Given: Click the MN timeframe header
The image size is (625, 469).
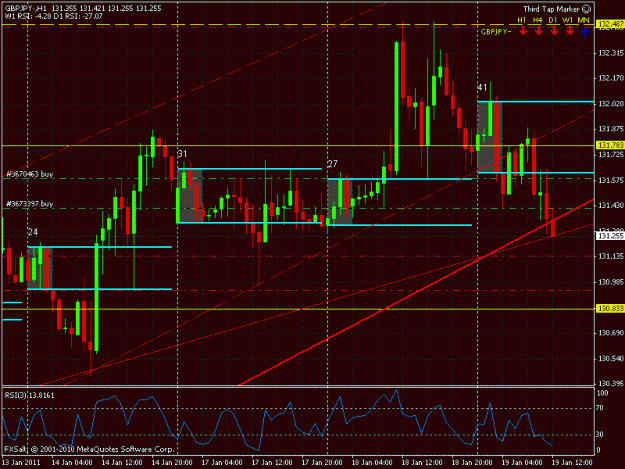Looking at the screenshot, I should tap(584, 20).
